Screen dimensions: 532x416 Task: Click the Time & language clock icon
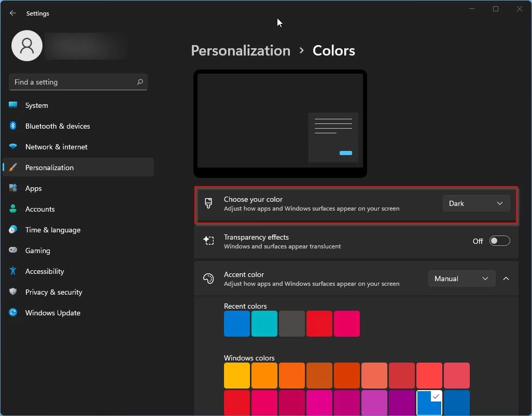13,230
